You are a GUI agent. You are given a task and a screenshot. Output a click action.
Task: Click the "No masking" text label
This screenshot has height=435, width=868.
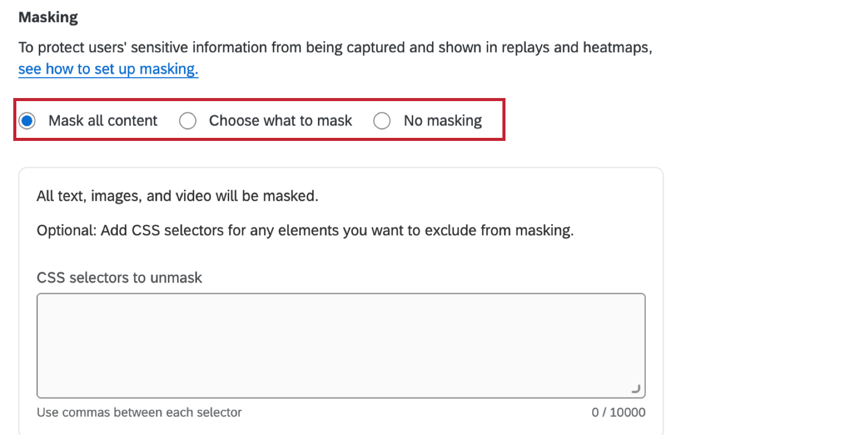tap(442, 120)
